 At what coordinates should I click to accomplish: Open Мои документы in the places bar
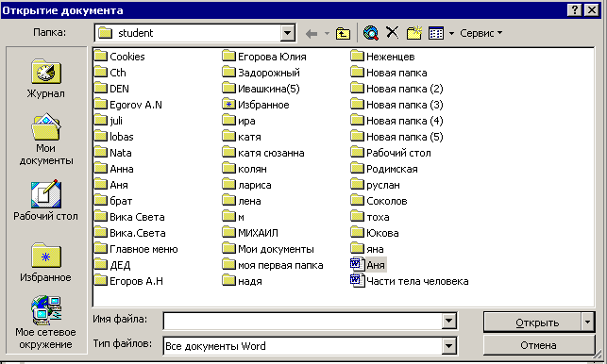coord(45,140)
